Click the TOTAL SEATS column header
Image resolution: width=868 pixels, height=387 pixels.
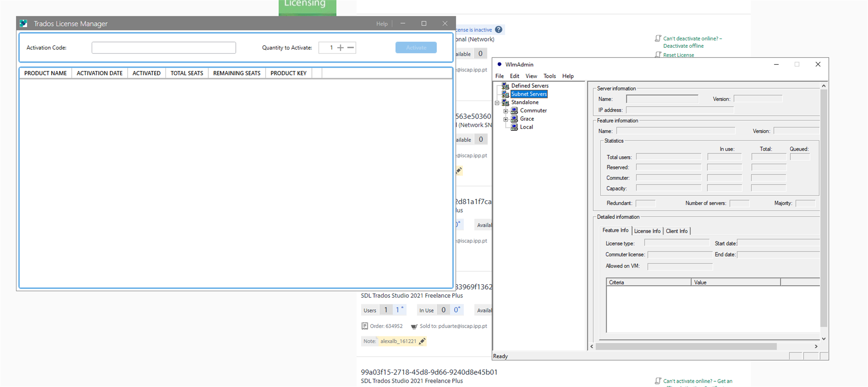click(x=187, y=73)
